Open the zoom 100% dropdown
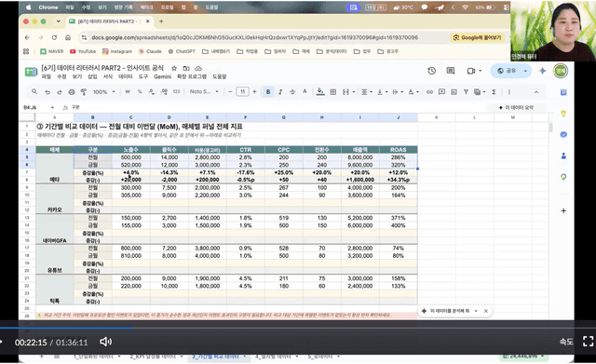Screen dimensions: 596x364 (104, 91)
